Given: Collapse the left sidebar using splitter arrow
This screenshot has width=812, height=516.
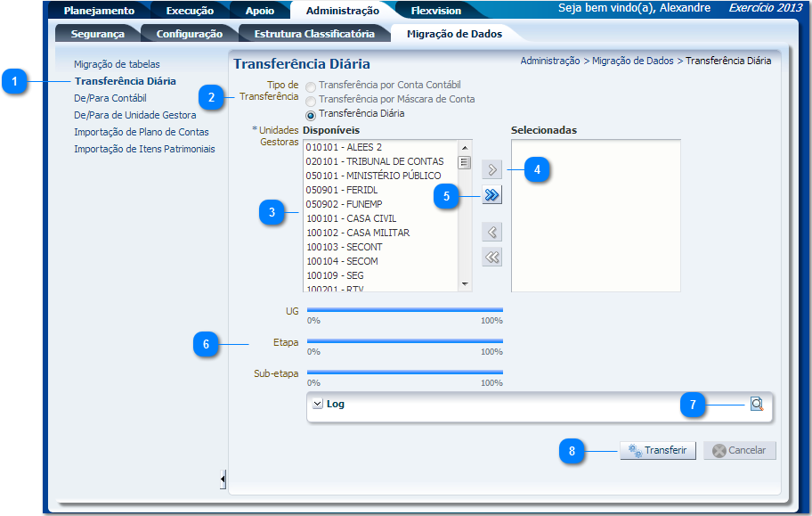Looking at the screenshot, I should (x=223, y=480).
